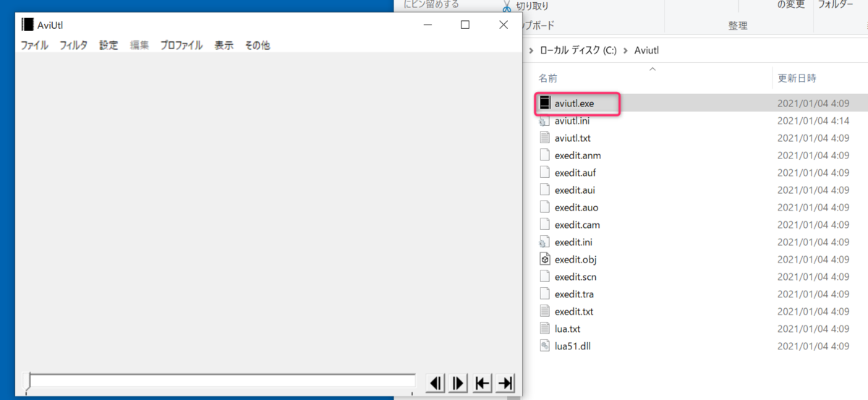This screenshot has width=868, height=400.
Task: Select the exedit.auf file name
Action: point(576,173)
